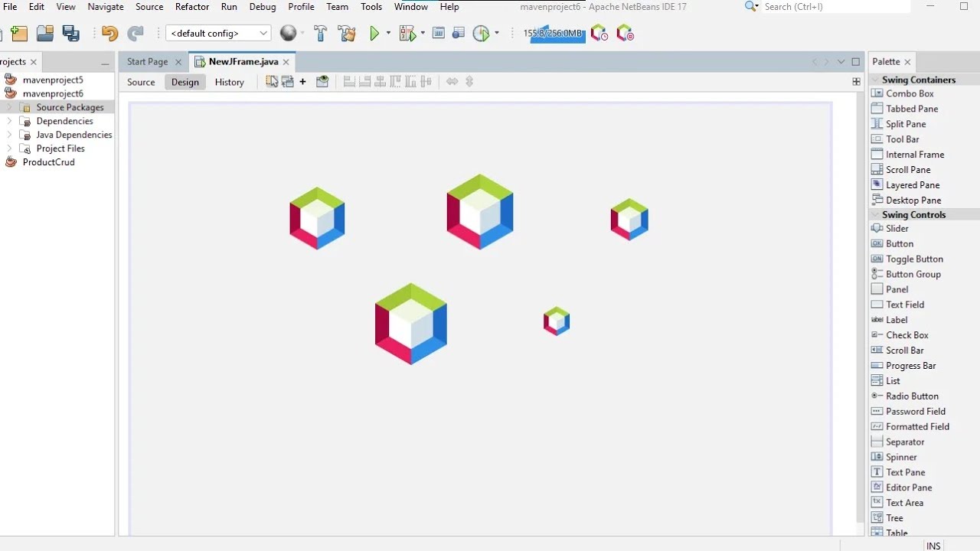
Task: Click the Preview Design eye icon
Action: click(322, 82)
